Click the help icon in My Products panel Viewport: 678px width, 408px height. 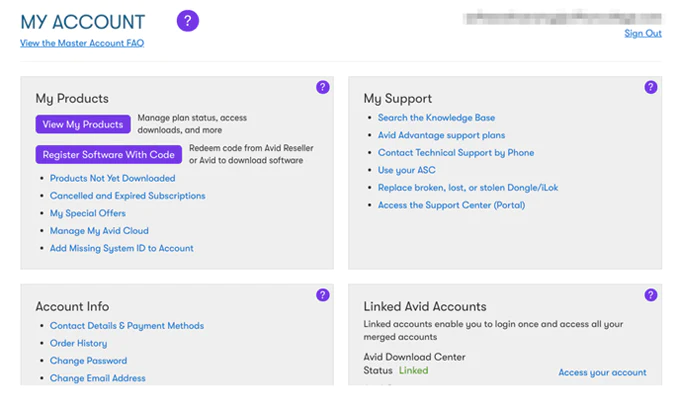coord(323,87)
